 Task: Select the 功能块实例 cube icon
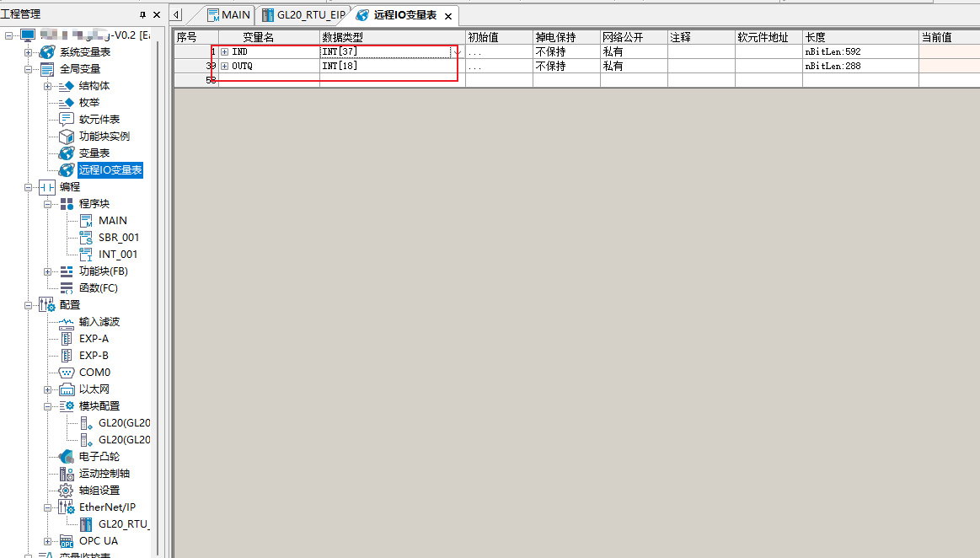click(x=67, y=137)
